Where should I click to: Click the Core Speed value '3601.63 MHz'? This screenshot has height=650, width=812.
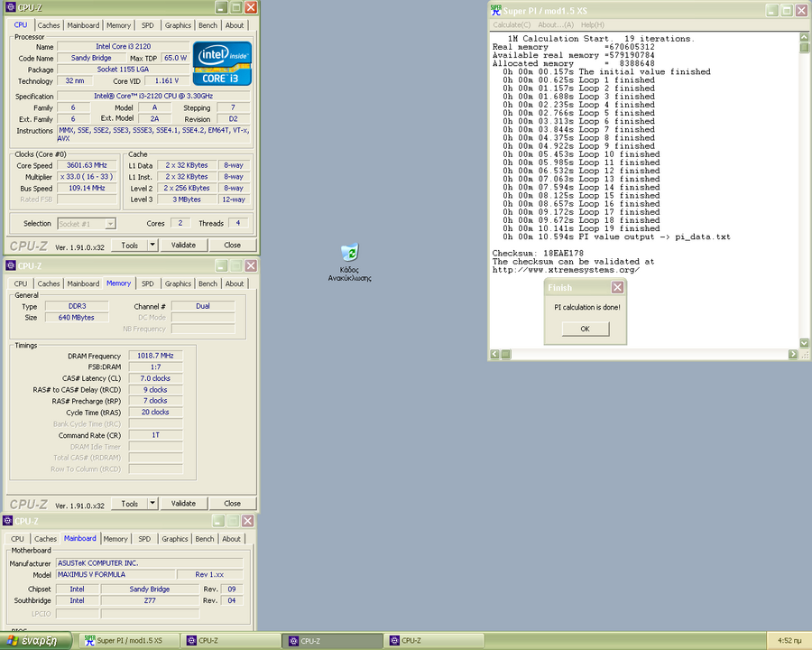(x=87, y=165)
